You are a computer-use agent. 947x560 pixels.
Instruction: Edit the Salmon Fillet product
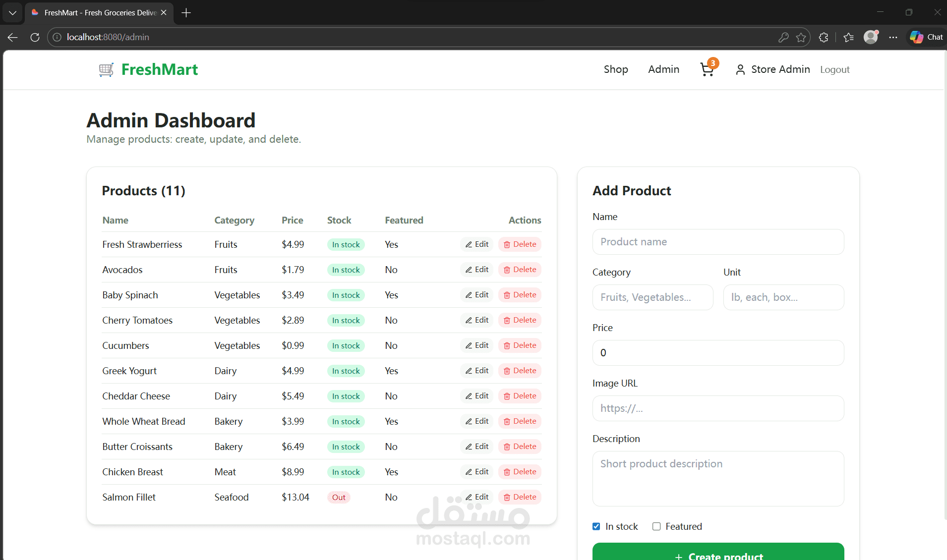(477, 497)
